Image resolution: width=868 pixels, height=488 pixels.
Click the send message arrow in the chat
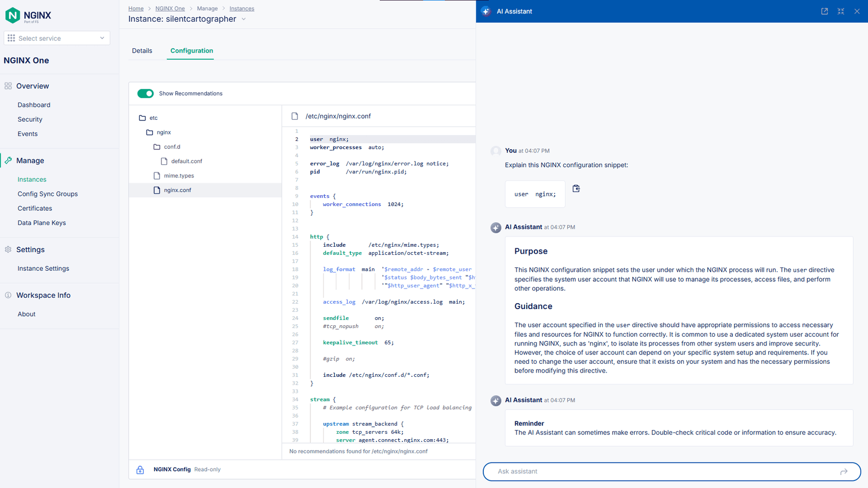click(x=844, y=472)
